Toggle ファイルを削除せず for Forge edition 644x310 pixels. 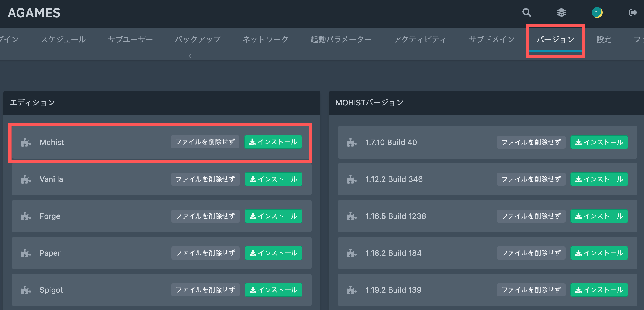click(205, 216)
